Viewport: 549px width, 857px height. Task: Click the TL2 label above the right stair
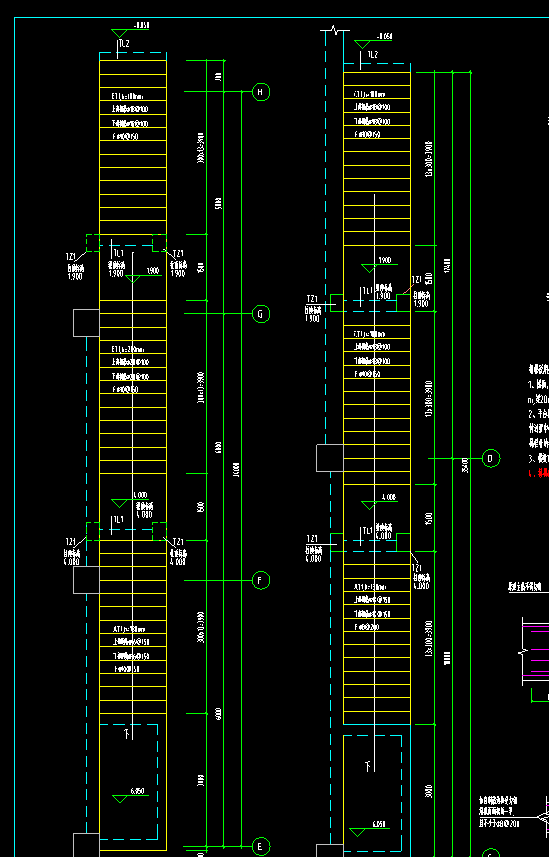point(372,55)
